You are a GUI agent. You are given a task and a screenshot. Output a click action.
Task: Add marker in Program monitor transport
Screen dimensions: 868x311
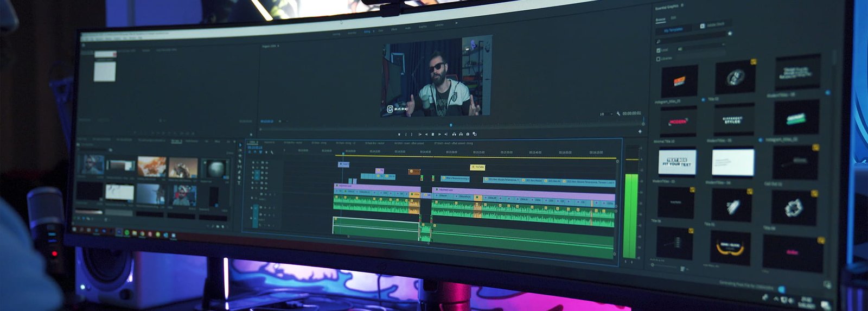click(x=399, y=134)
